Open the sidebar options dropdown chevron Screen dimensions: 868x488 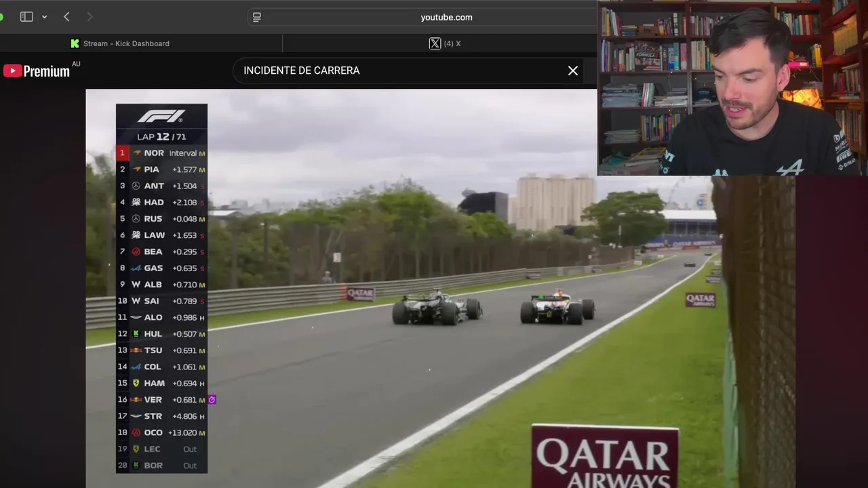[x=45, y=17]
